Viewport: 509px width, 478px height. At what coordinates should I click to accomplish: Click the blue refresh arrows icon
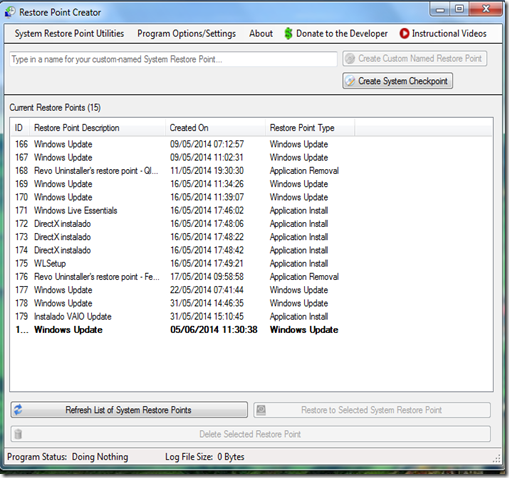point(18,410)
